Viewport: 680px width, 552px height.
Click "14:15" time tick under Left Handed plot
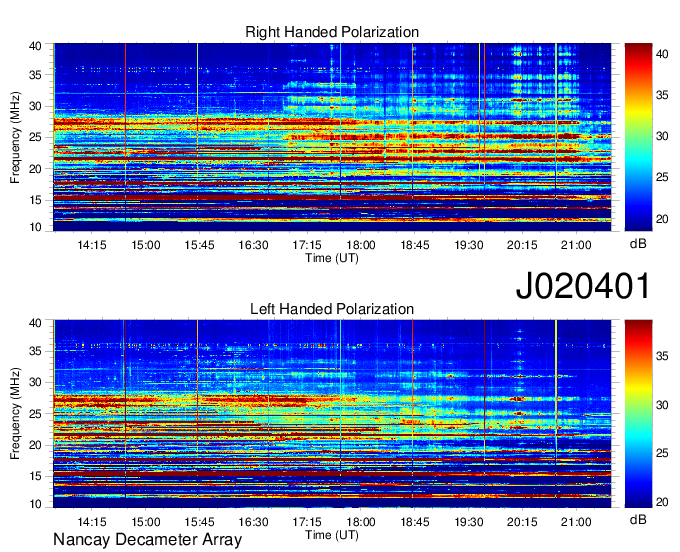(92, 522)
